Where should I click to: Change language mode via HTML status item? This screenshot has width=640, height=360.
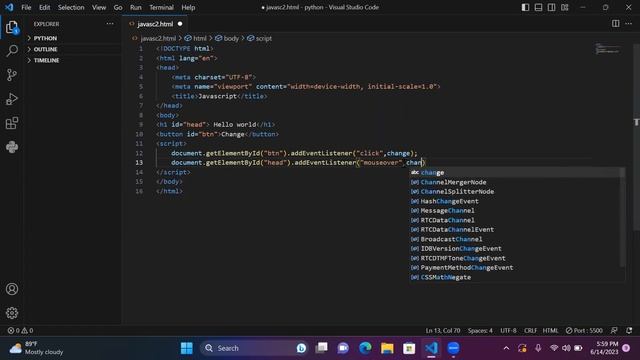point(550,331)
